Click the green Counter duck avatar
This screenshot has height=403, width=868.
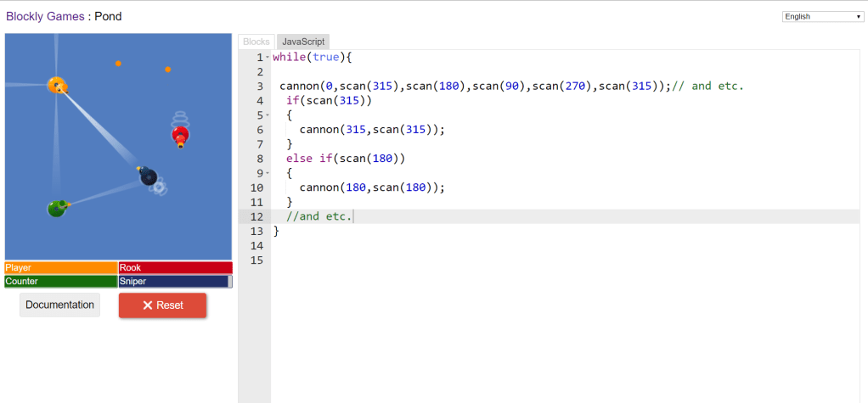point(57,208)
